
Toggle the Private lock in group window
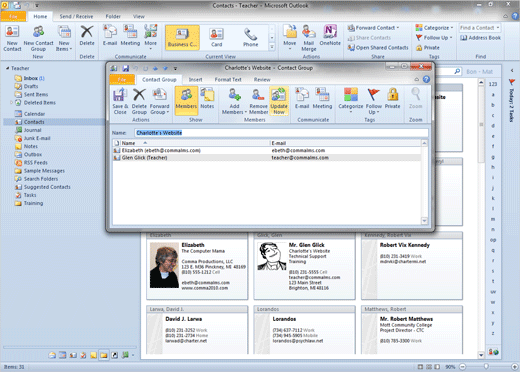[x=393, y=99]
